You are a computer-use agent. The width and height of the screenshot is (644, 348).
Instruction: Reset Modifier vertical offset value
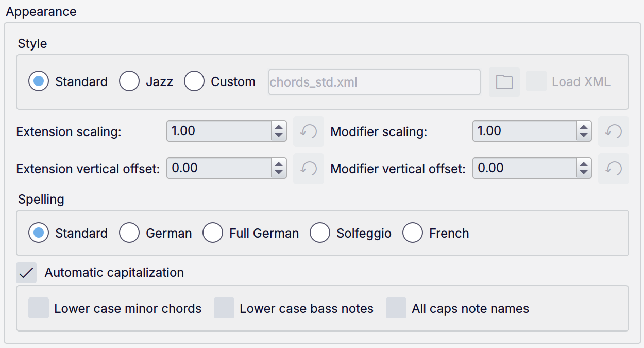coord(614,169)
